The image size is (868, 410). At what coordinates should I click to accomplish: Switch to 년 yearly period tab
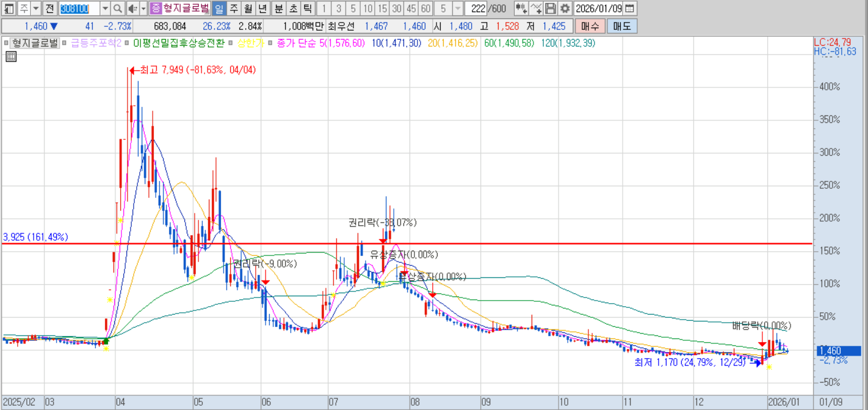pos(262,9)
